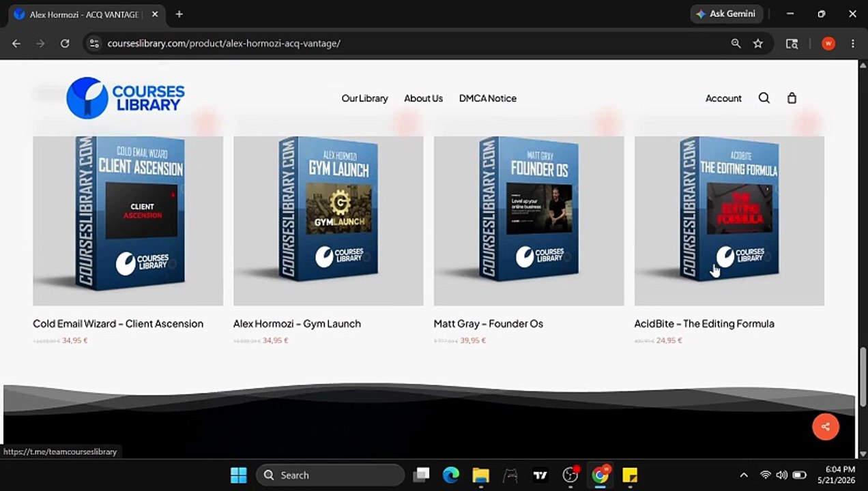Open AcidBite – The Editing Formula title
This screenshot has height=491, width=868.
pos(704,324)
